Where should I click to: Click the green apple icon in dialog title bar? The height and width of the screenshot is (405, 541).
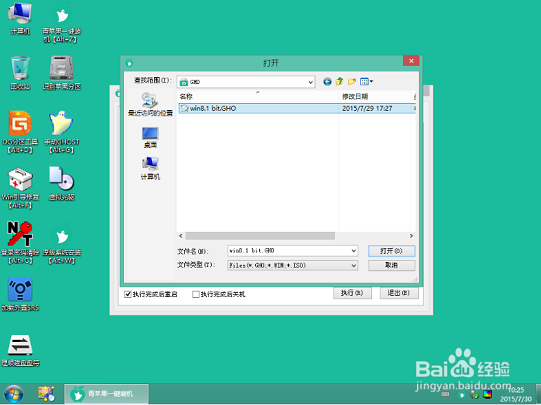pyautogui.click(x=129, y=63)
